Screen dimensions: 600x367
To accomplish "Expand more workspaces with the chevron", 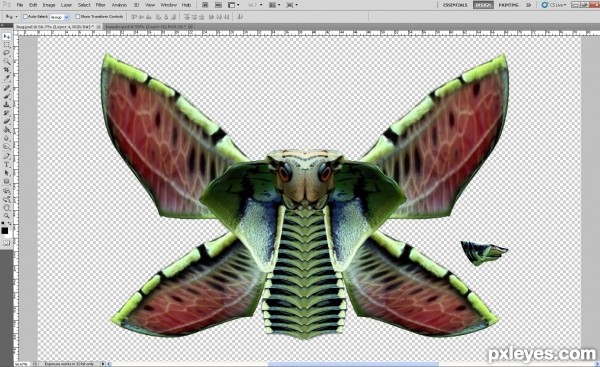I will point(528,5).
